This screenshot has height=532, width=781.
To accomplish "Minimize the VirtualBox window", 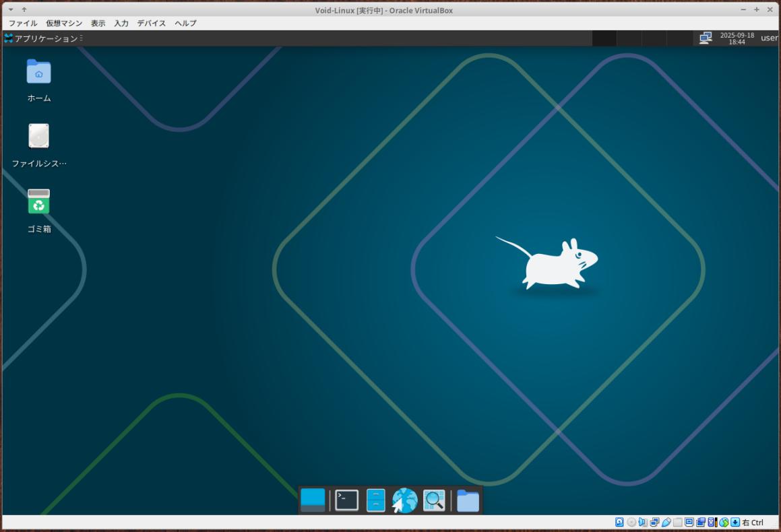I will coord(743,9).
